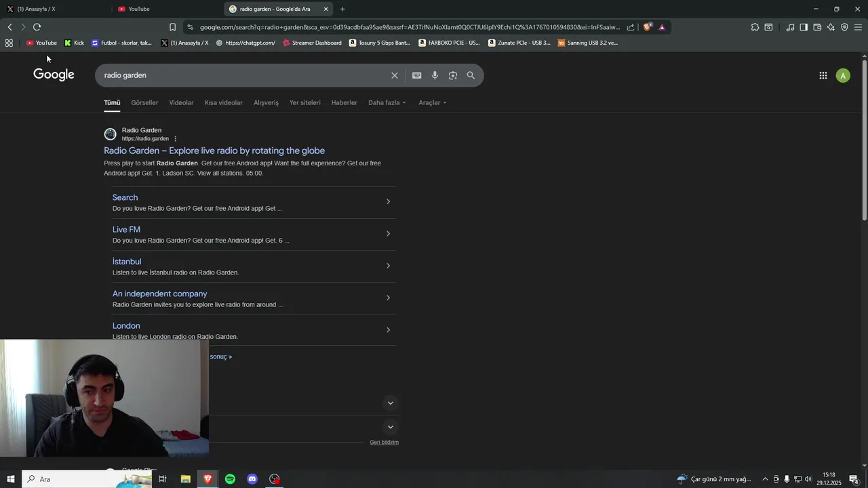Switch to the Haberler tab
Image resolution: width=868 pixels, height=488 pixels.
(x=344, y=103)
